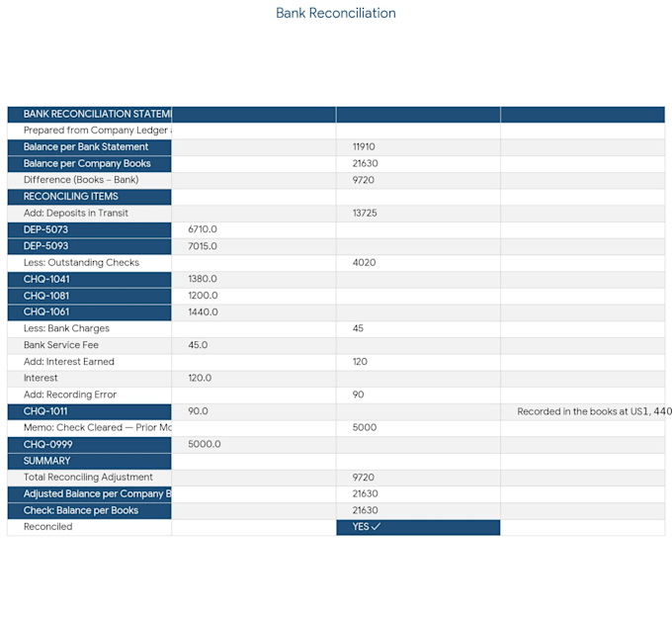Screen dimensions: 672x617
Task: Select the Balance per Bank Statement cell
Action: point(89,147)
